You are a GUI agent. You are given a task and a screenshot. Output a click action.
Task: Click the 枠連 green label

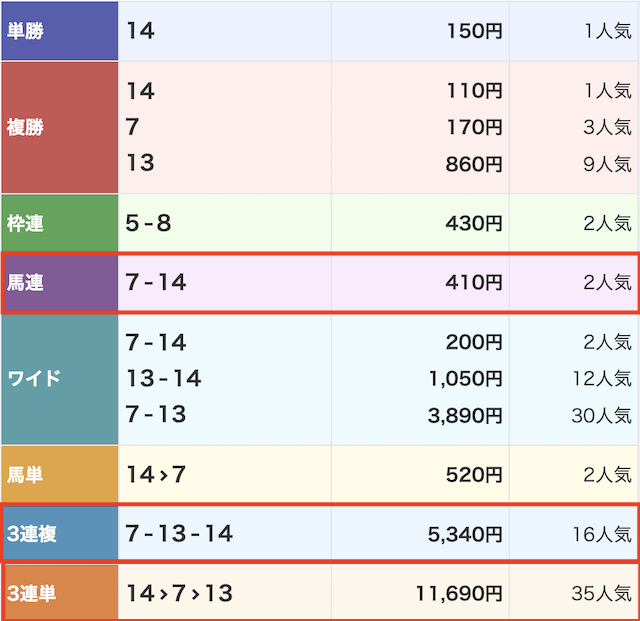pyautogui.click(x=60, y=223)
